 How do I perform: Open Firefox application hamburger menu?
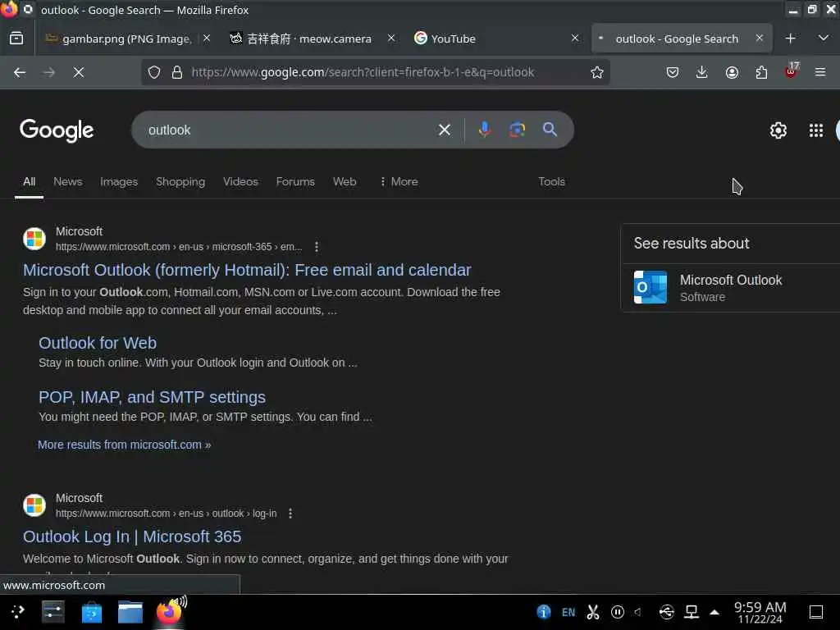click(820, 72)
